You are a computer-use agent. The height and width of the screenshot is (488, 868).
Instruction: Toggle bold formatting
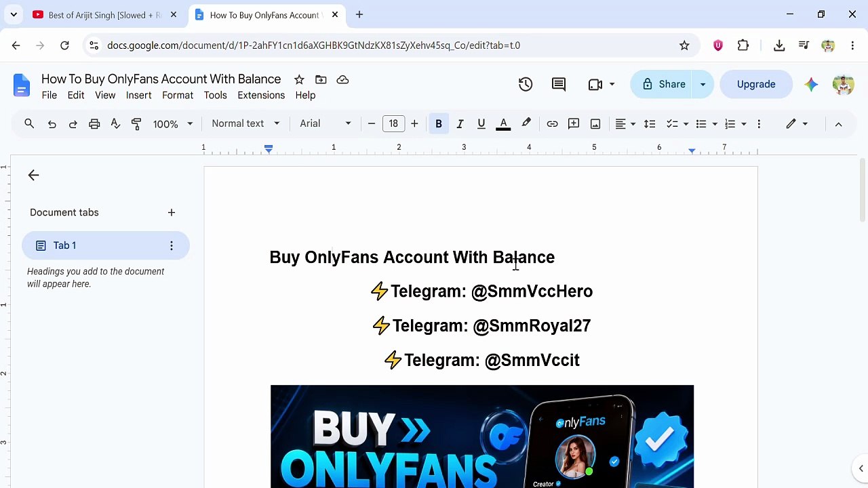(x=439, y=123)
